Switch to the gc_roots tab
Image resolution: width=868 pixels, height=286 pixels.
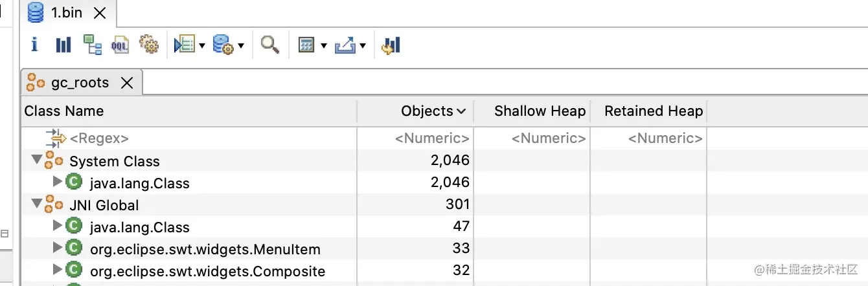pyautogui.click(x=80, y=83)
